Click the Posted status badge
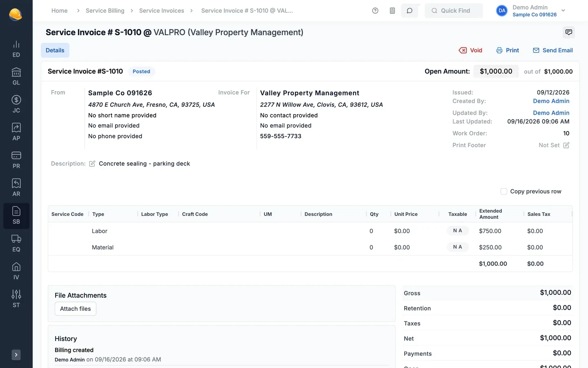The width and height of the screenshot is (588, 368). pyautogui.click(x=141, y=71)
